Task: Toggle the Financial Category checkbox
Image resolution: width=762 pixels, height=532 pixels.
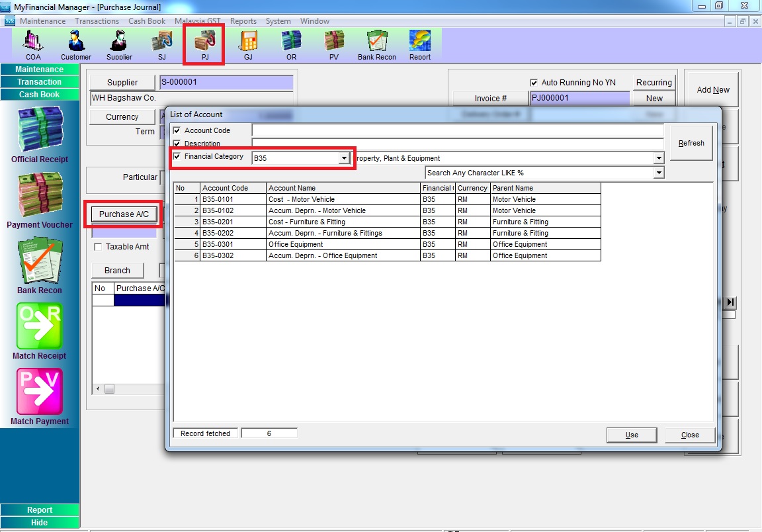Action: tap(177, 157)
